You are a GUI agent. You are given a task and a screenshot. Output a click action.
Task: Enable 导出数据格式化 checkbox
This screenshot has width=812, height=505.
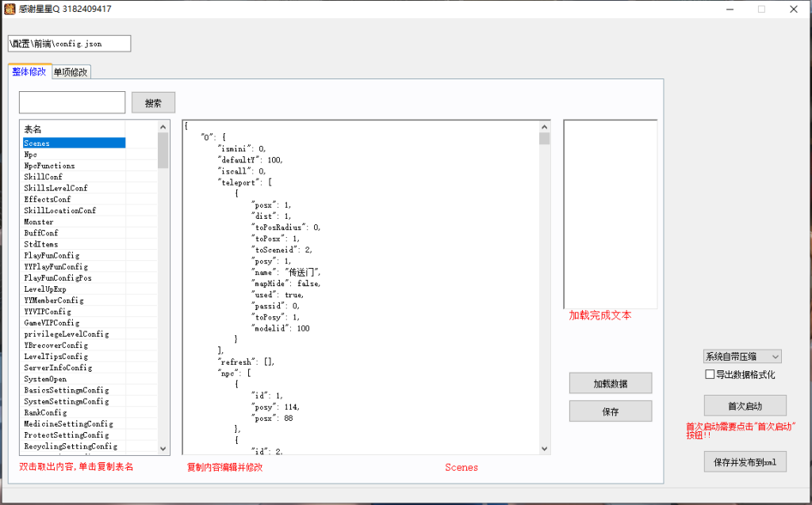point(710,374)
